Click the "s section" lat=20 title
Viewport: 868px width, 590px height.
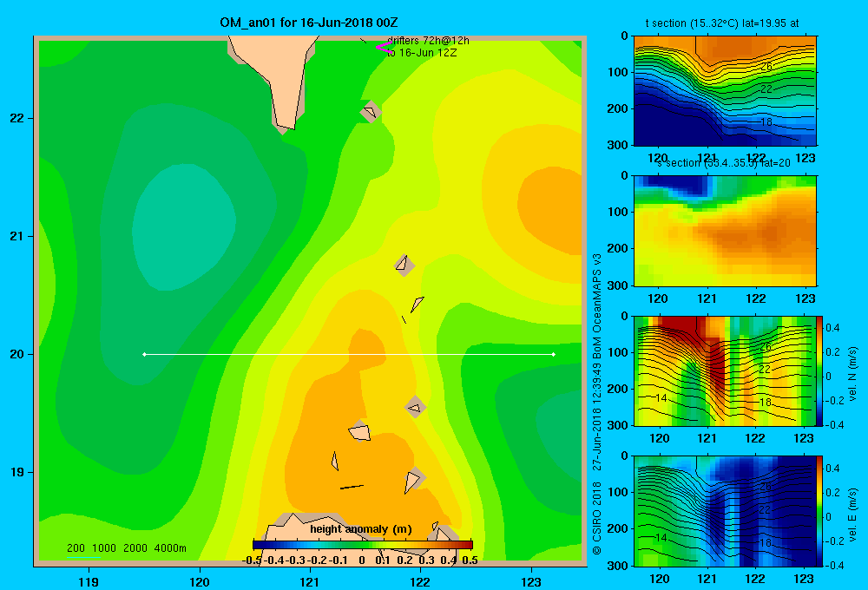tap(723, 163)
